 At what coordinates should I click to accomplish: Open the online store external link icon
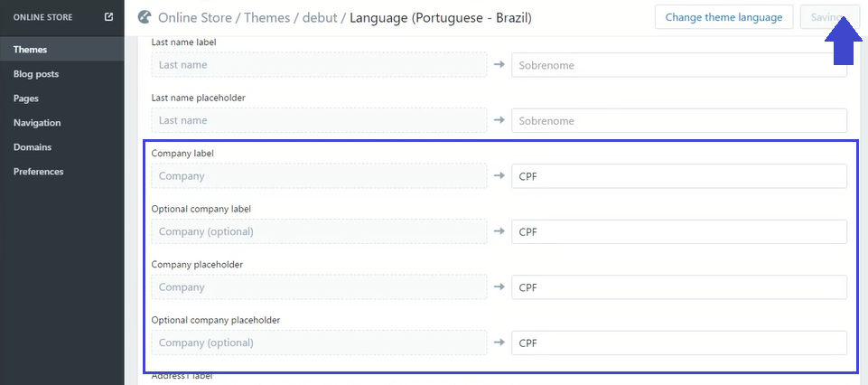[x=109, y=17]
